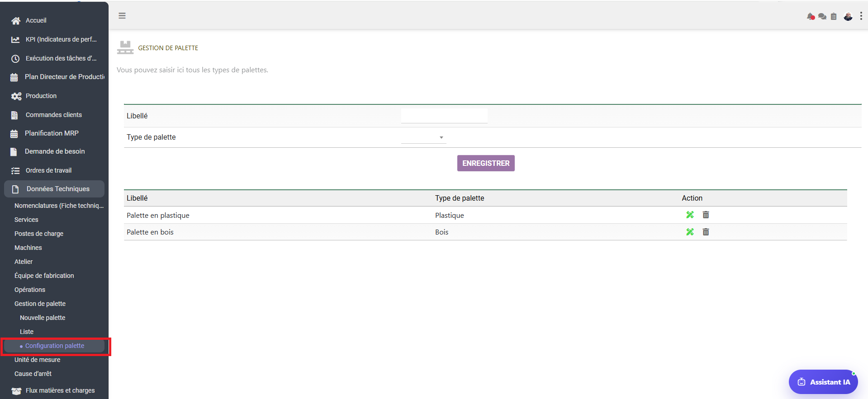
Task: Open the Type de palette dropdown
Action: click(x=424, y=137)
